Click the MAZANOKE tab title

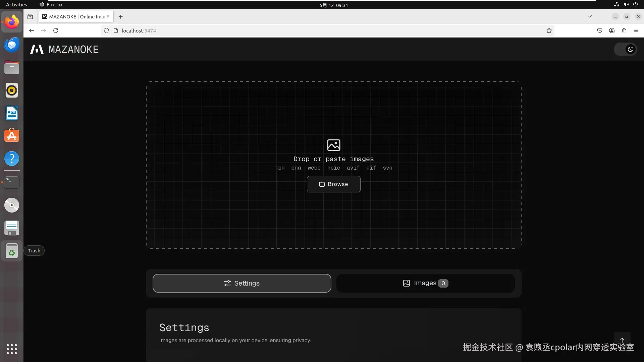tap(76, 17)
